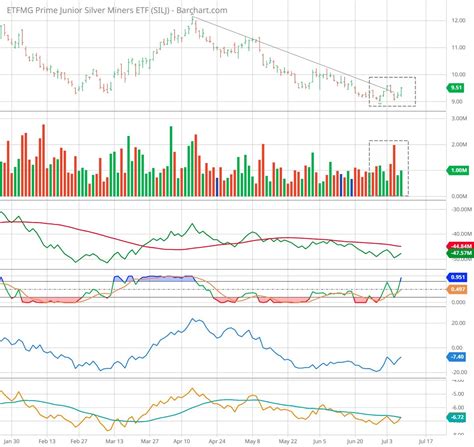Select the Mar 27 date label
This screenshot has width=474, height=447.
150,441
